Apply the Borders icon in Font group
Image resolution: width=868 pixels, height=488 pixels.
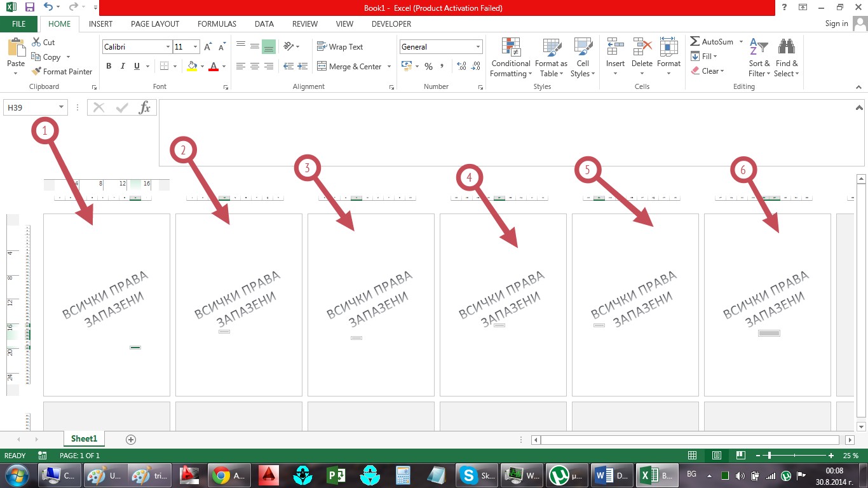click(x=164, y=66)
